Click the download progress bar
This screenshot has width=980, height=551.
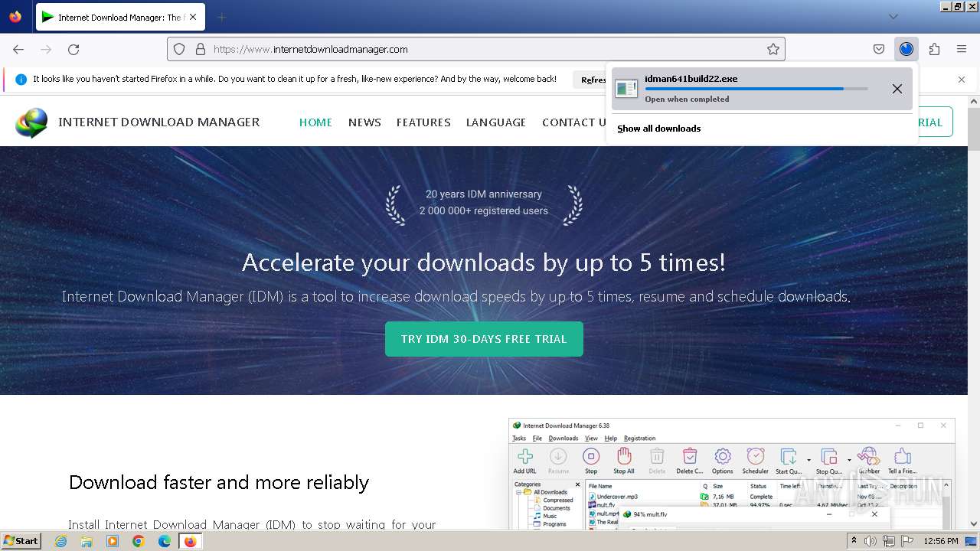(756, 89)
